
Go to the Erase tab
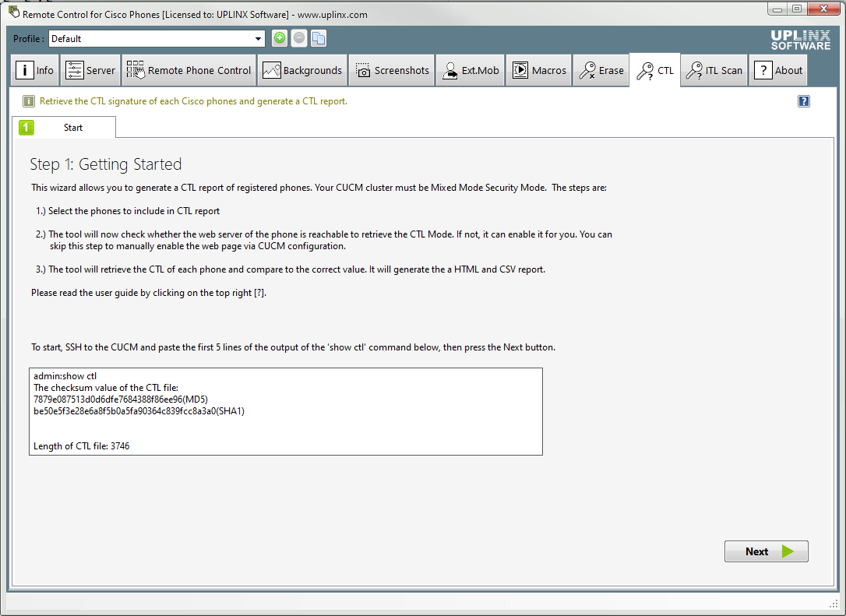point(601,70)
